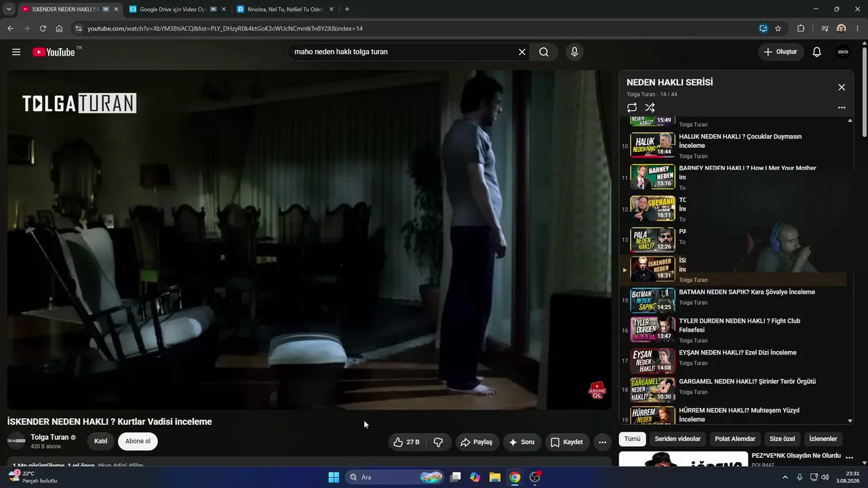Open Tolga Turan channel name link
Screen dimensions: 868x488
click(50, 437)
